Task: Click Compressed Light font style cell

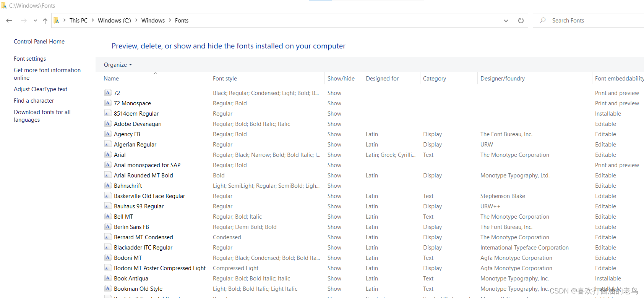Action: [235, 268]
